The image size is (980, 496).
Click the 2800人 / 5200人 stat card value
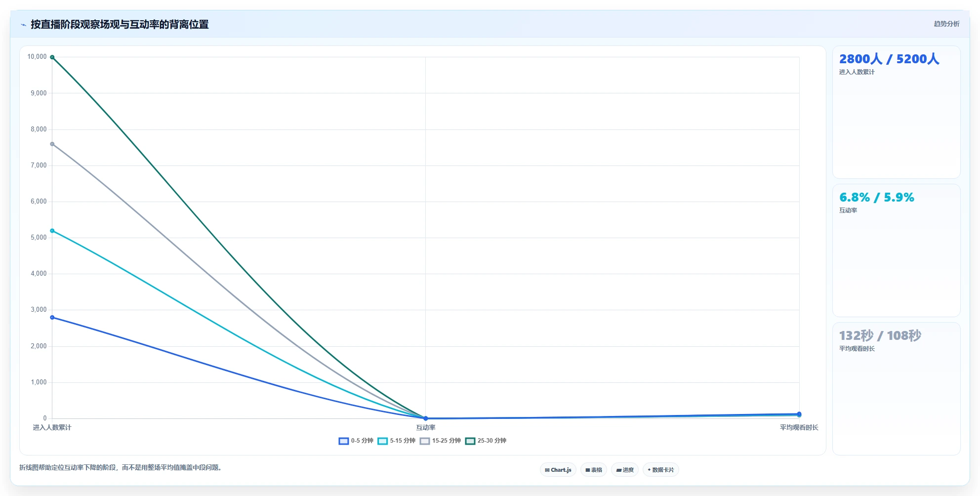[889, 59]
